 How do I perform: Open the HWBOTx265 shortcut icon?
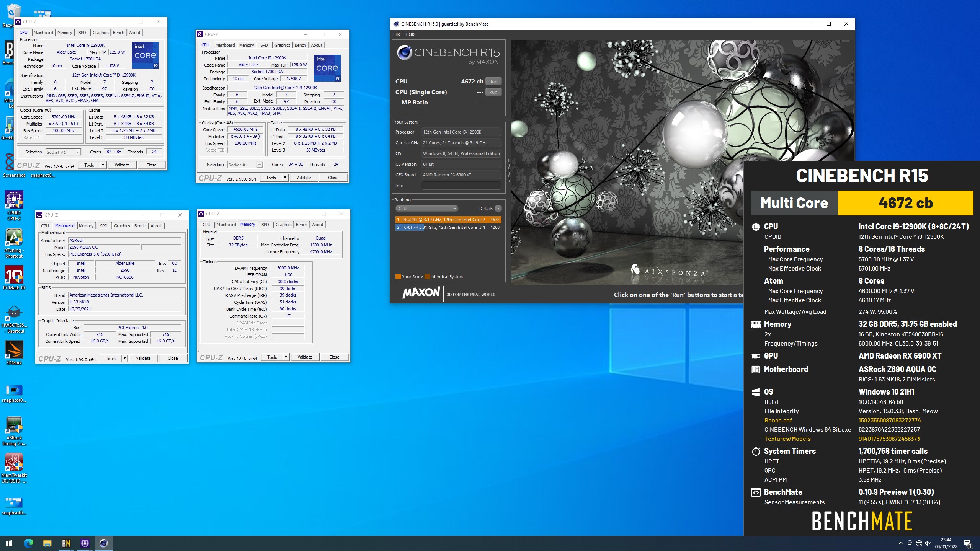(x=14, y=319)
